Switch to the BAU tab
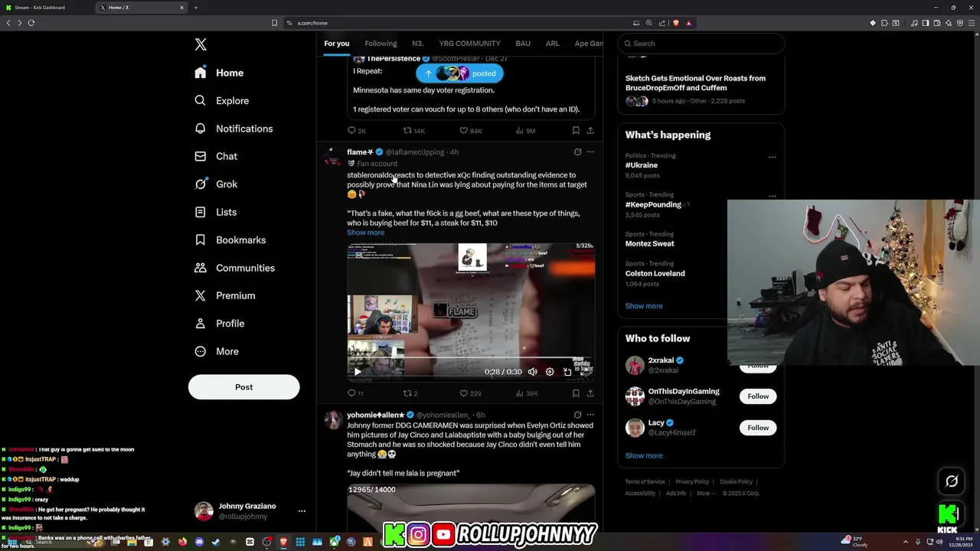Screen dimensions: 980x551 point(523,44)
